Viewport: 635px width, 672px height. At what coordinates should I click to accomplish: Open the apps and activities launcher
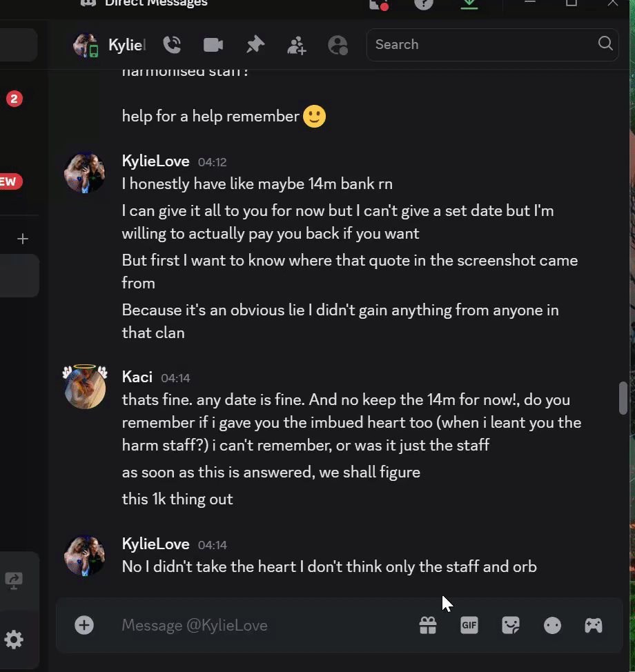tap(594, 625)
